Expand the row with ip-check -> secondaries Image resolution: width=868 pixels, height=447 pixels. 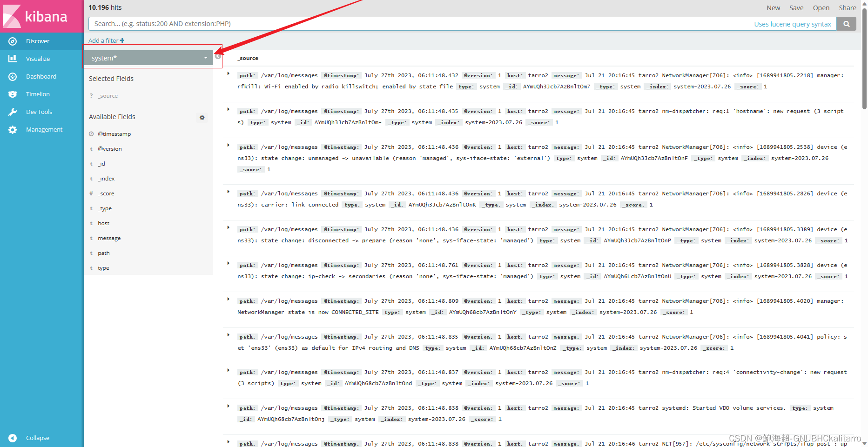click(x=228, y=263)
